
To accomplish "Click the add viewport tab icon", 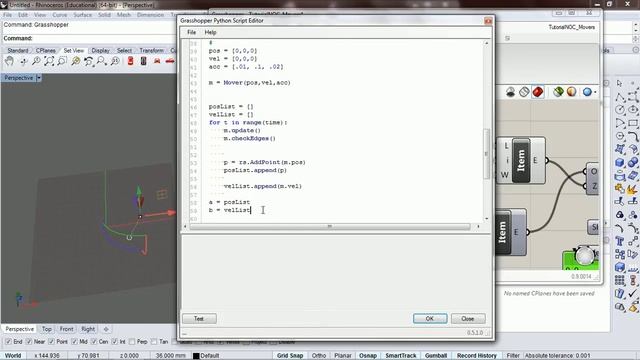I will (x=106, y=329).
